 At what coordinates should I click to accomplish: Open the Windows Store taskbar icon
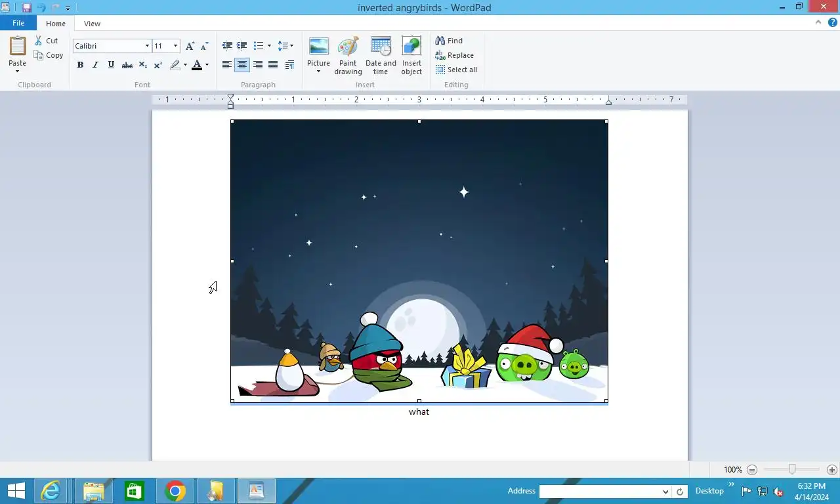point(134,491)
